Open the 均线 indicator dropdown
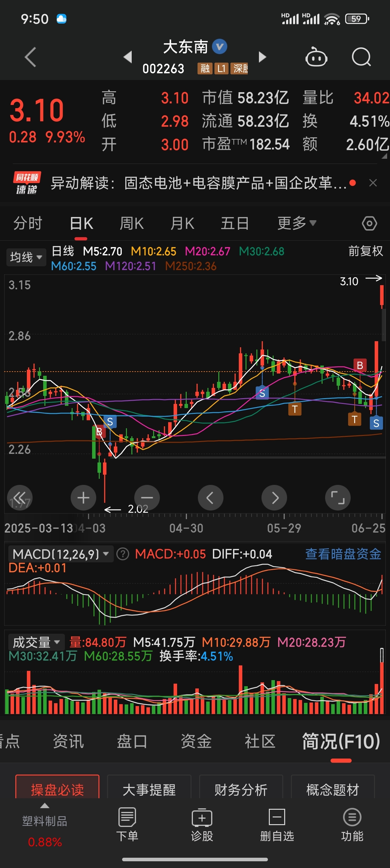Viewport: 390px width, 868px height. tap(26, 257)
